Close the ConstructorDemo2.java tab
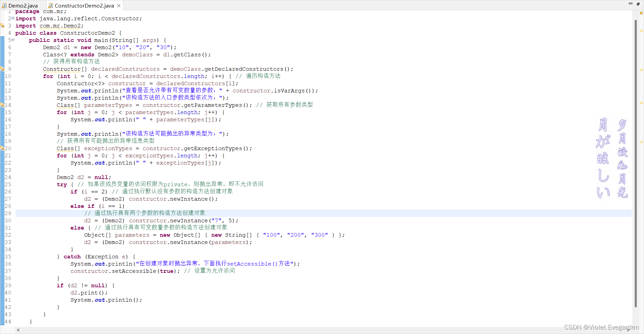Image resolution: width=644 pixels, height=334 pixels. pyautogui.click(x=118, y=5)
